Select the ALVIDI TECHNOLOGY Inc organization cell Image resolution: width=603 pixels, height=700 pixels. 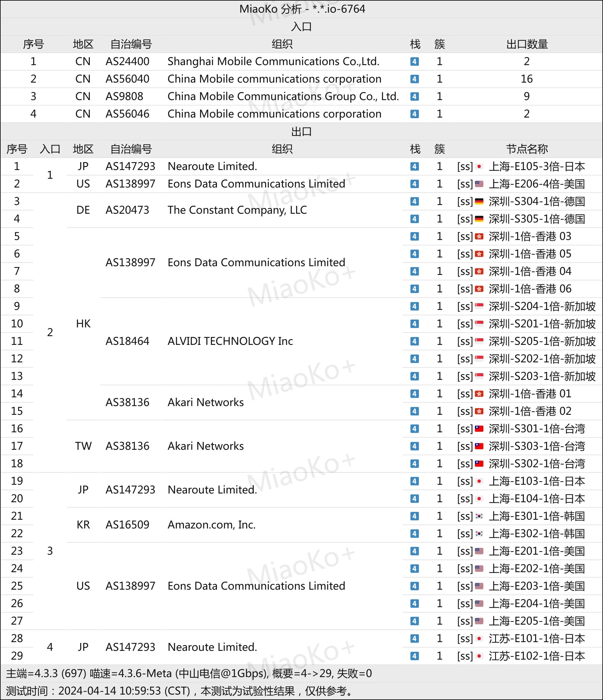click(x=230, y=341)
